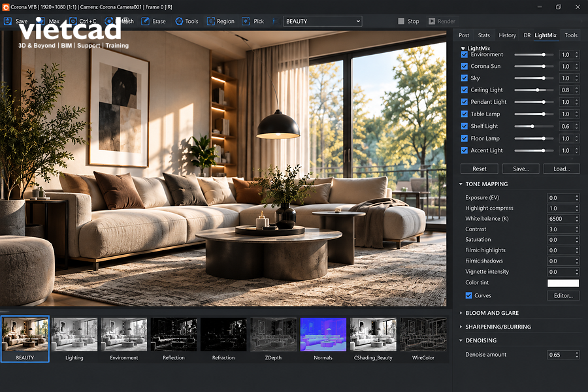Image resolution: width=588 pixels, height=392 pixels.
Task: Open the DR tab
Action: pos(527,35)
